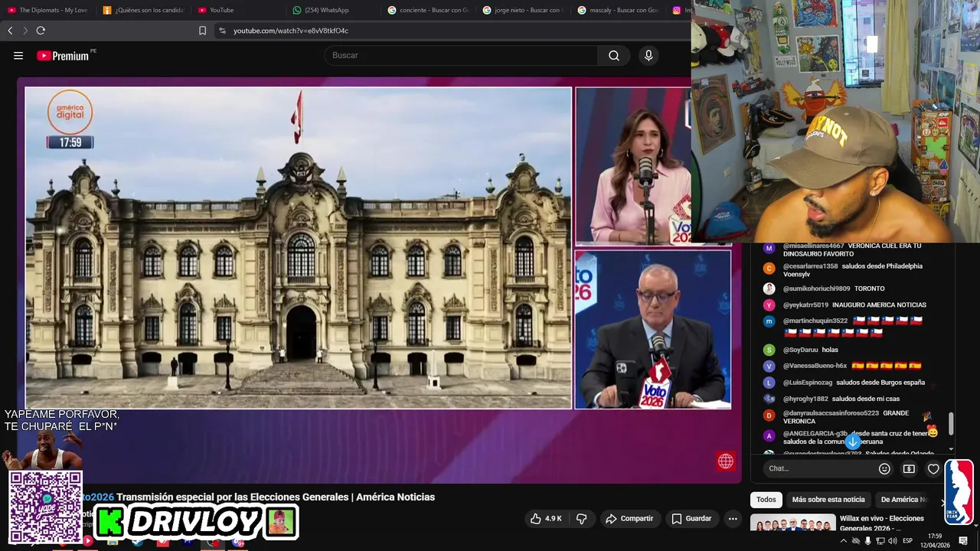Click chat user @danyraulsaccsasinforoso5223

pyautogui.click(x=831, y=413)
